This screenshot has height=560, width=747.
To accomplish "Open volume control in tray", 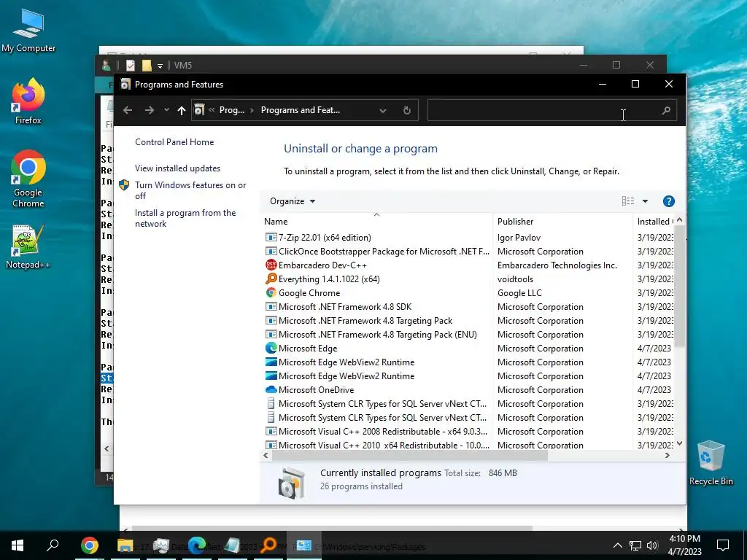I will coord(652,545).
